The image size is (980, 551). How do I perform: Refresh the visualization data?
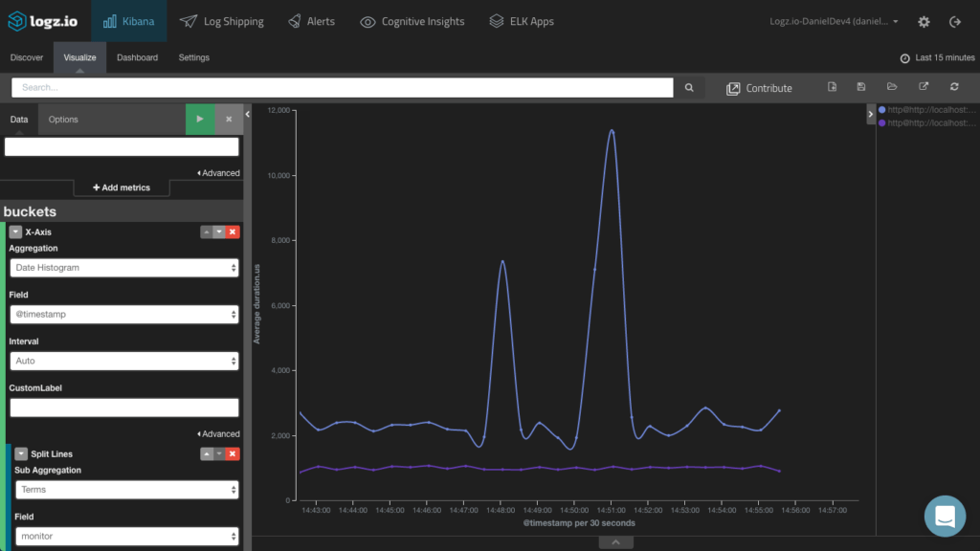click(954, 86)
